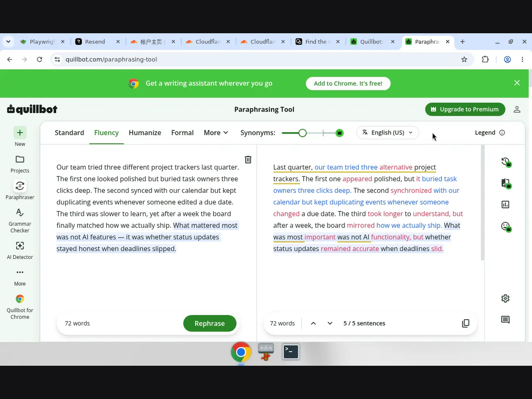The image size is (532, 399).
Task: Click the word 'alternative' in output
Action: click(396, 167)
